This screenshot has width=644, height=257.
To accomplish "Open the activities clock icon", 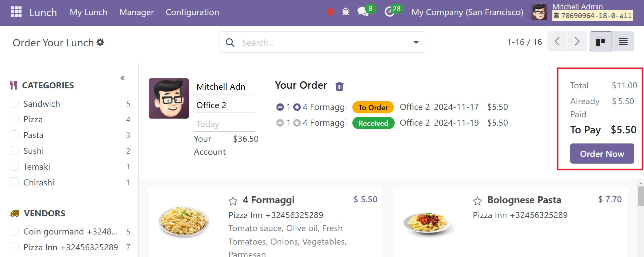I will click(x=389, y=12).
